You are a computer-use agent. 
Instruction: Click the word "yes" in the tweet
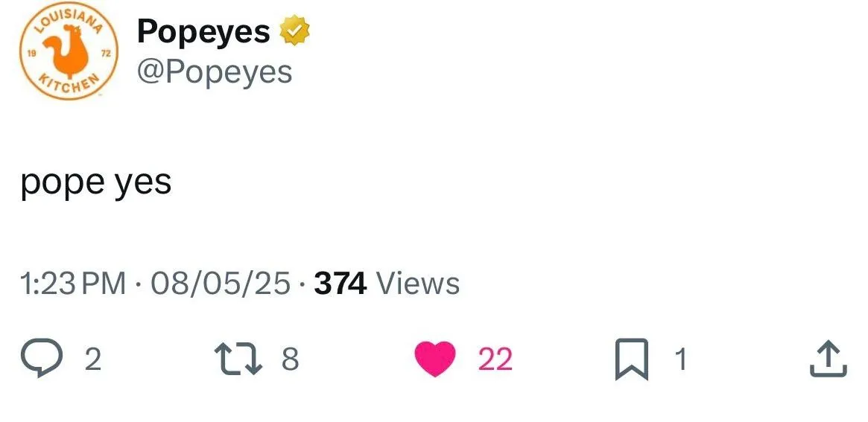[143, 183]
